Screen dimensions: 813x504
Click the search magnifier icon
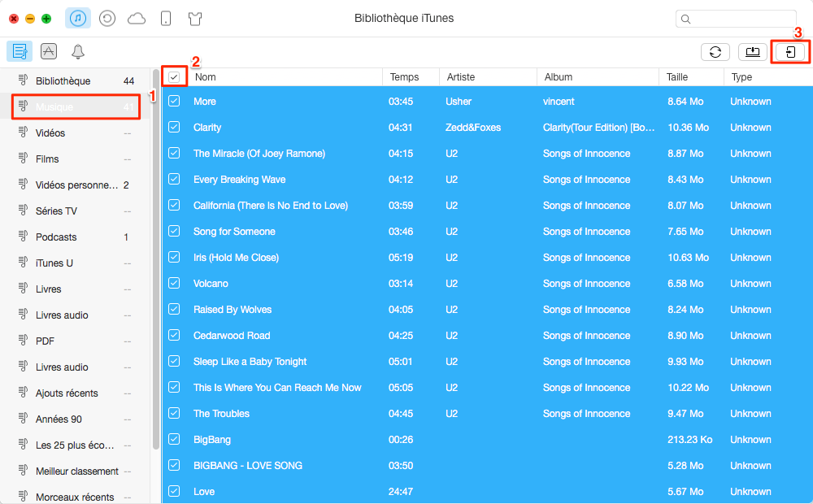[x=685, y=20]
